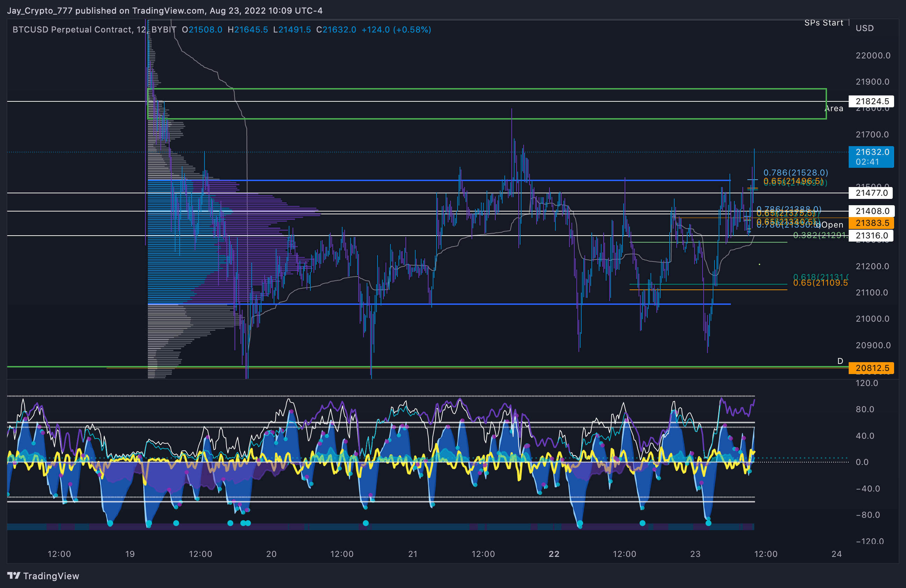
Task: Select the 21477.0 price level label
Action: [871, 193]
